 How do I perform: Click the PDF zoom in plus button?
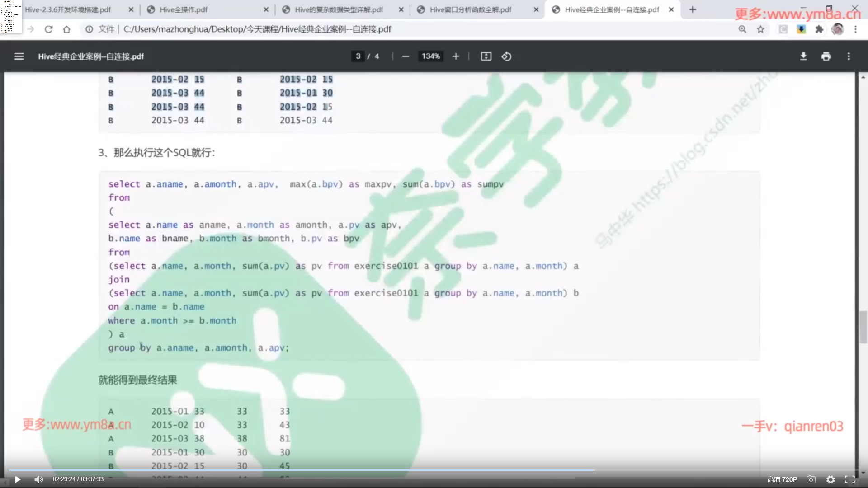point(456,56)
